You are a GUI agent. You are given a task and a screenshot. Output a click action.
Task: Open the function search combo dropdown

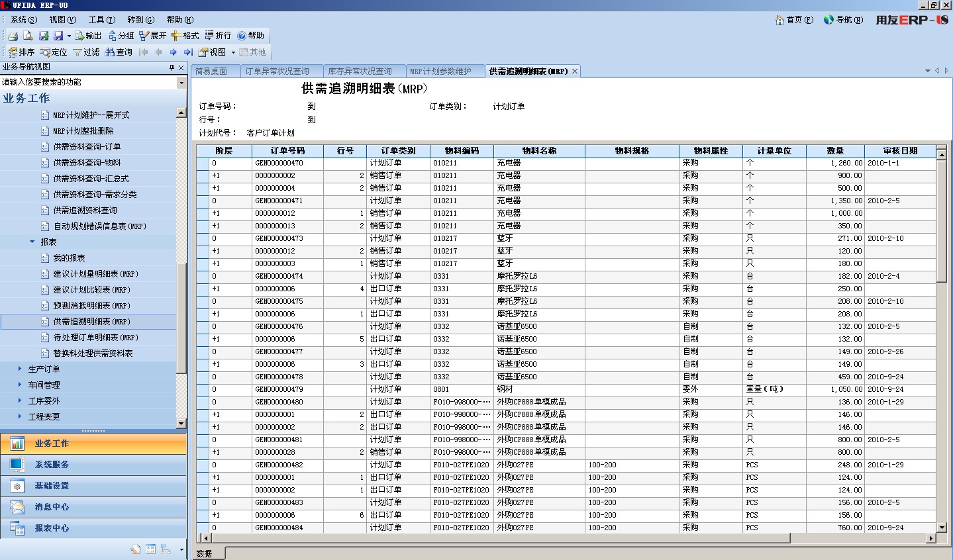point(181,83)
